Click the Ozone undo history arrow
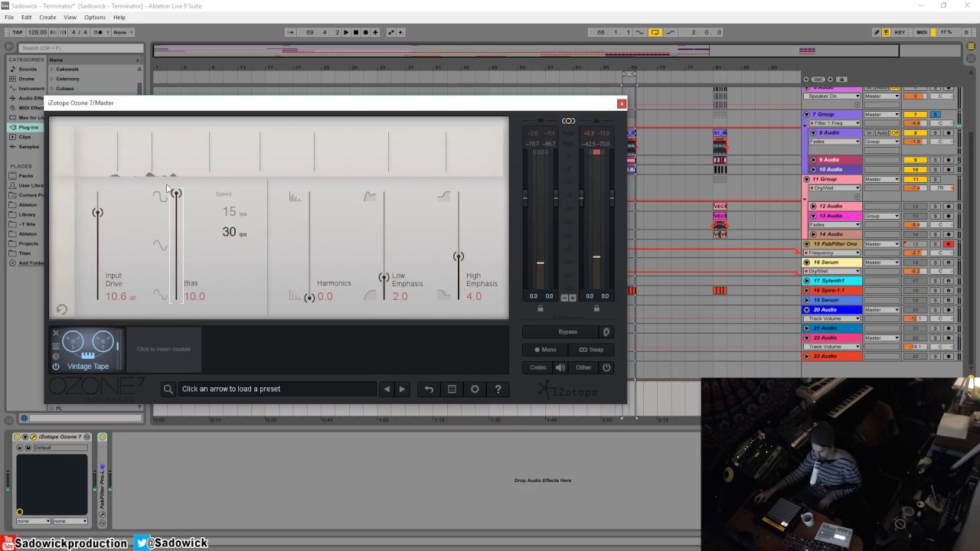The height and width of the screenshot is (551, 980). [x=429, y=389]
